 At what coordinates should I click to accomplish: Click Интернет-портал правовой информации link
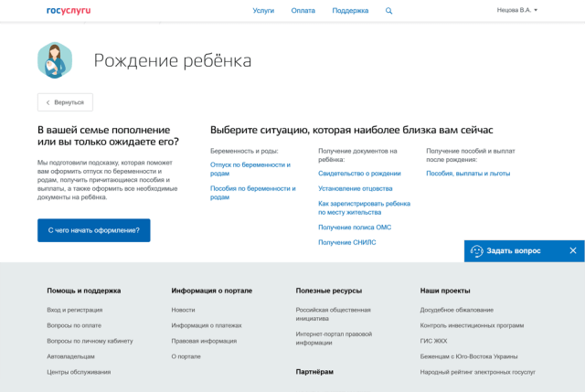coord(334,338)
